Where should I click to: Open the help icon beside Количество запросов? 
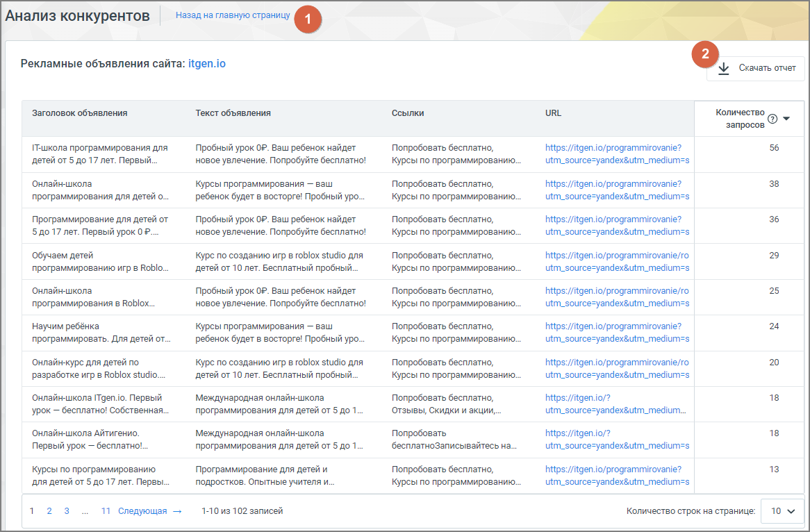[x=772, y=119]
